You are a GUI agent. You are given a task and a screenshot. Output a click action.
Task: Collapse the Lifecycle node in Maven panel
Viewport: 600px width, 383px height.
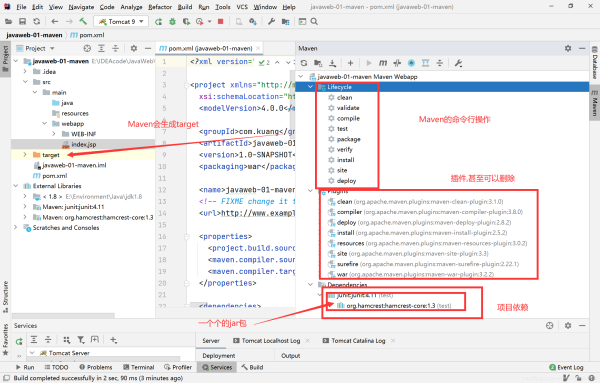pyautogui.click(x=310, y=87)
